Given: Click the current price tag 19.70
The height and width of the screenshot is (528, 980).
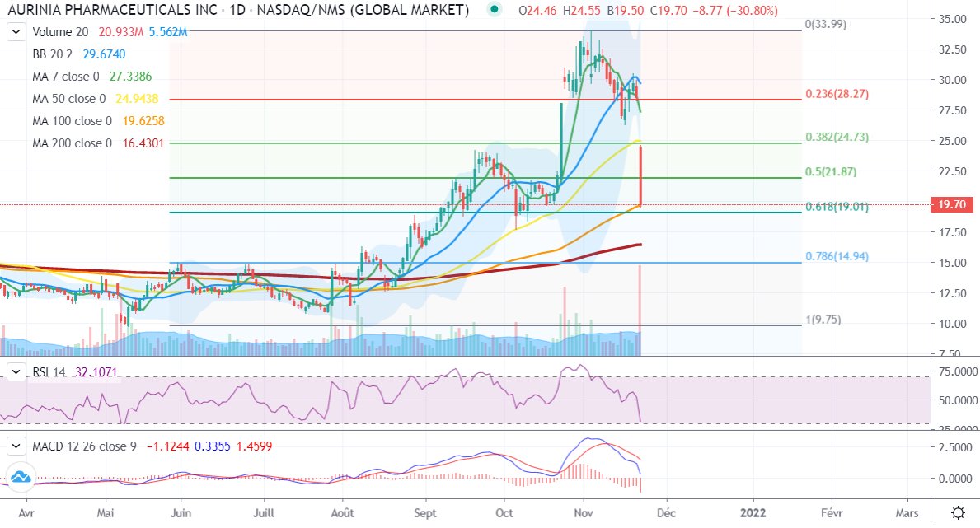Looking at the screenshot, I should pyautogui.click(x=951, y=204).
